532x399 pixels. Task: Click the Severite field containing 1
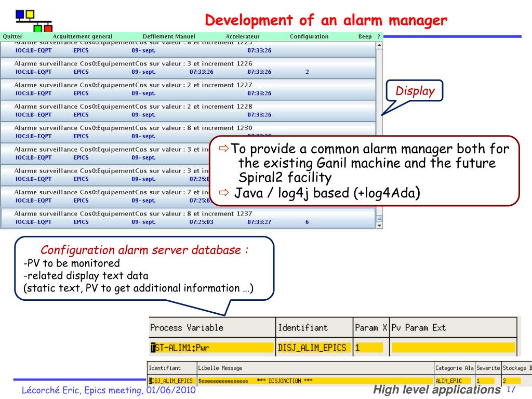485,381
